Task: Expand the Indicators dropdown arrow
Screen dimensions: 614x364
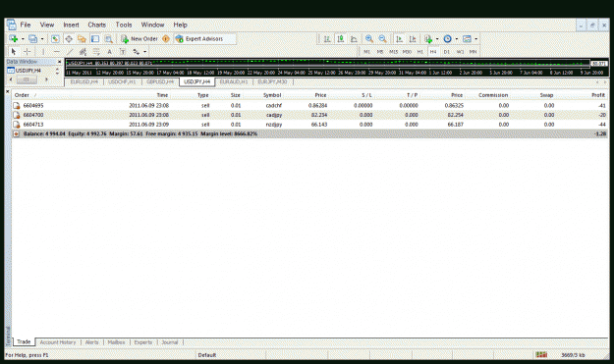Action: (437, 39)
